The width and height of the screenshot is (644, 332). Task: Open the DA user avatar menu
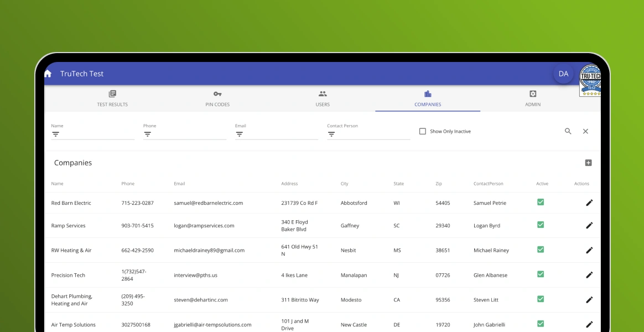point(563,74)
